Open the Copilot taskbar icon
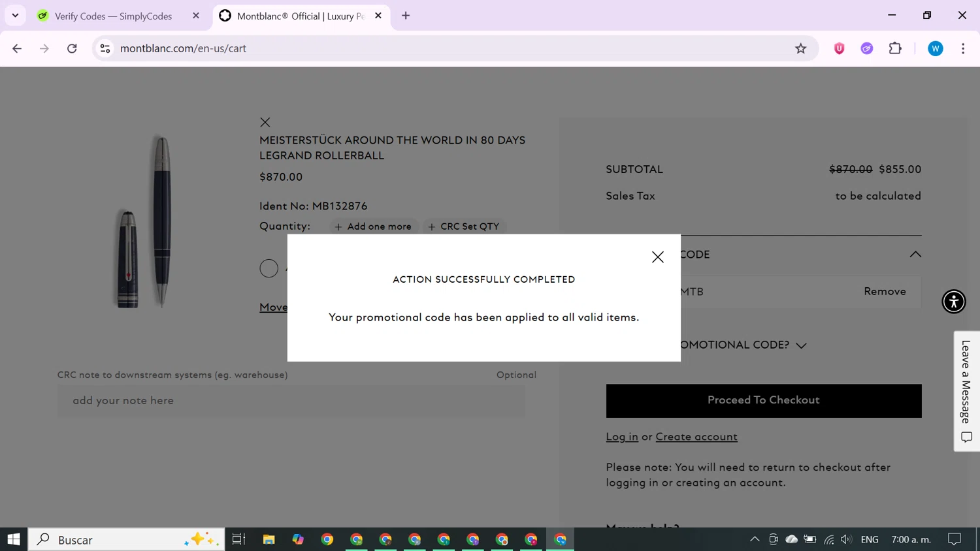Viewport: 980px width, 551px height. tap(298, 539)
